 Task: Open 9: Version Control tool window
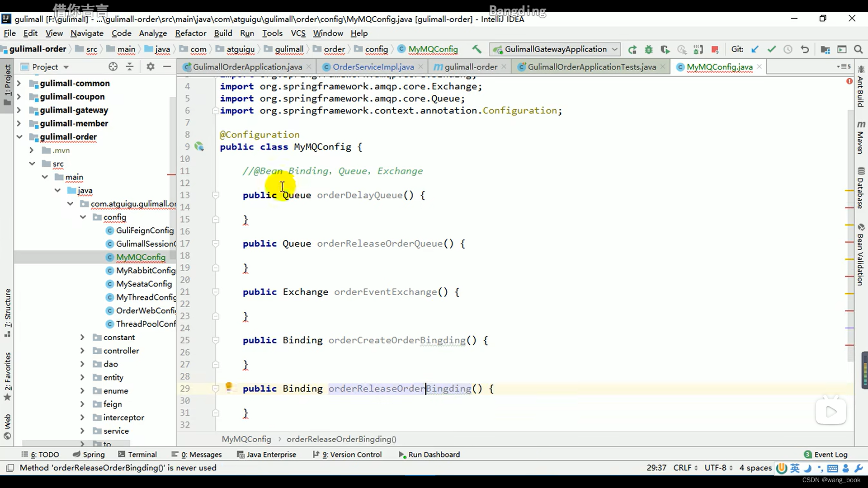coord(347,455)
